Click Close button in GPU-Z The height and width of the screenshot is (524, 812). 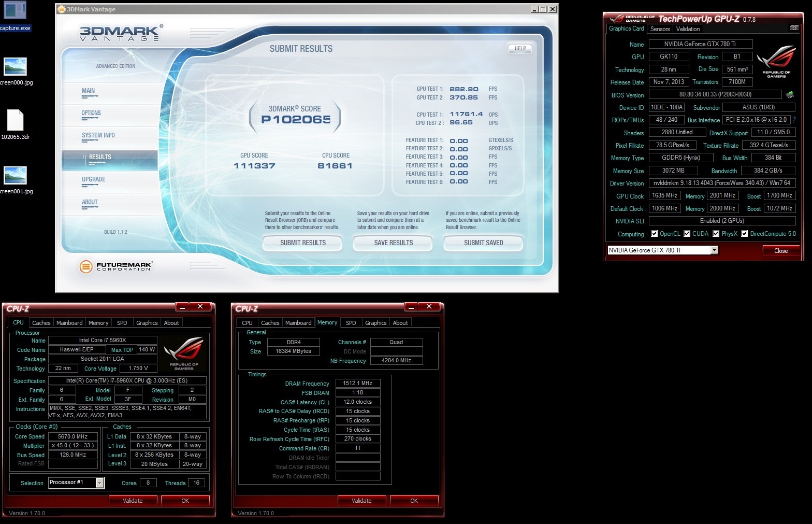tap(781, 251)
